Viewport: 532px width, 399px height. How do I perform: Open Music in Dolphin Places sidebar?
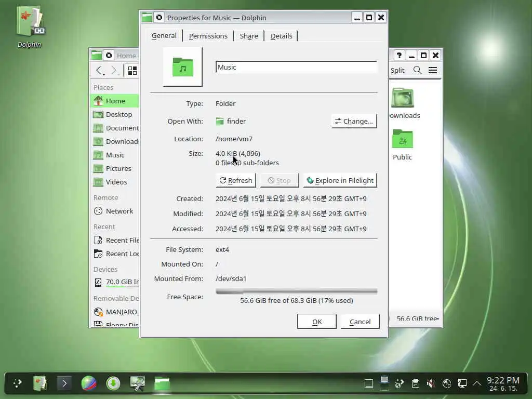pos(115,155)
